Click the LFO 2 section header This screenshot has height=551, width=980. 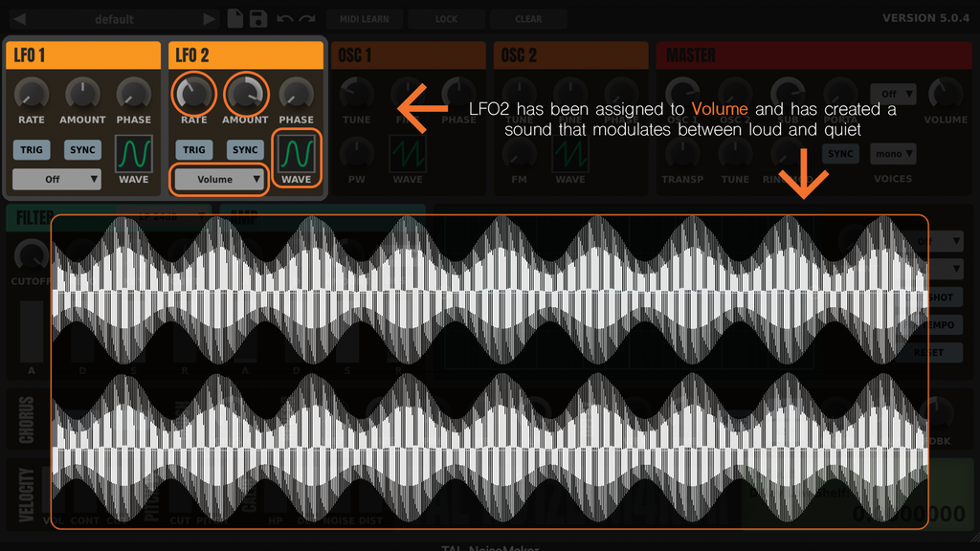pyautogui.click(x=246, y=55)
